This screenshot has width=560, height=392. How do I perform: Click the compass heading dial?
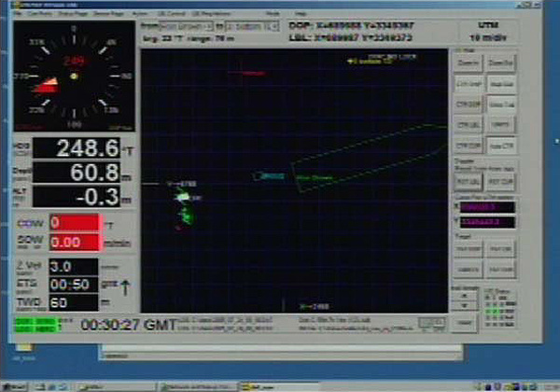[75, 76]
